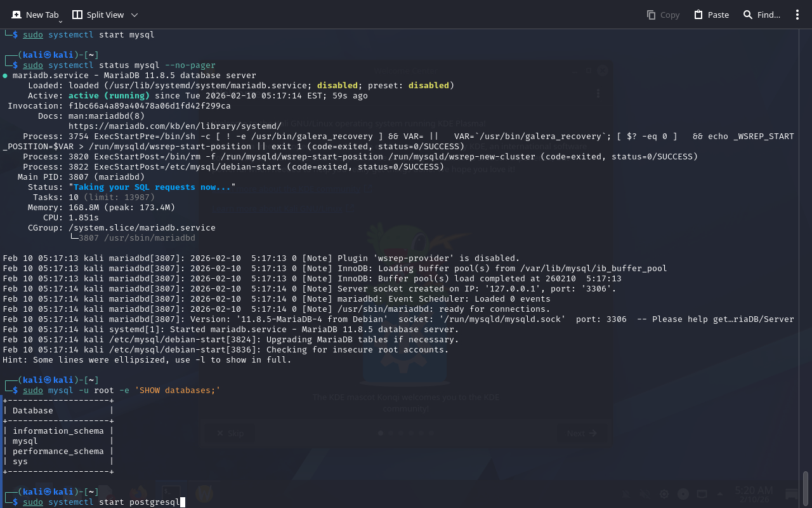Expand the New Tab profile dropdown arrow
Image resolution: width=812 pixels, height=508 pixels.
pyautogui.click(x=61, y=22)
